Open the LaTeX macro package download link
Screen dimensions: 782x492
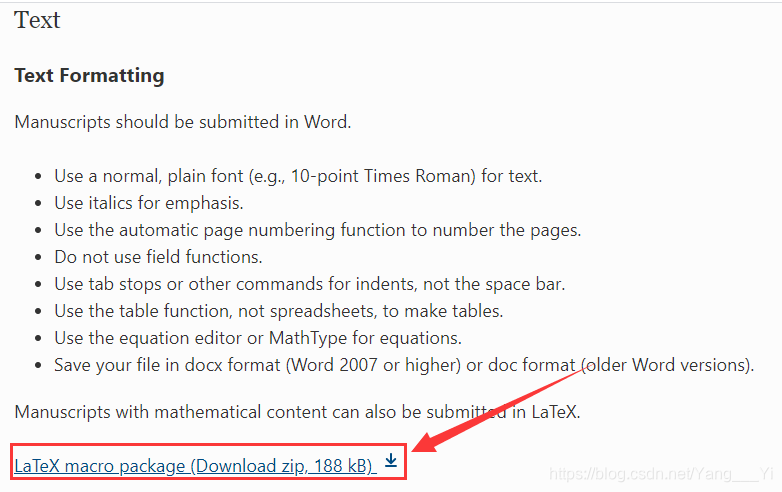coord(195,466)
